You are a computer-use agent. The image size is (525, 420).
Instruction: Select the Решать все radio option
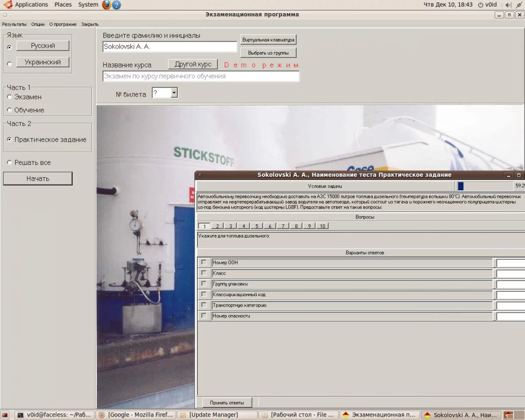click(10, 163)
